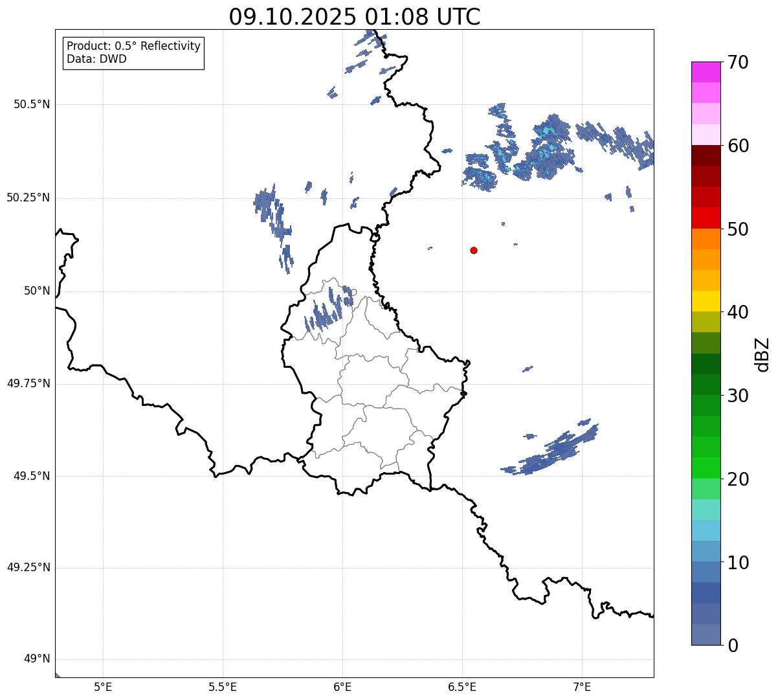Click the radar echo inside northern Luxembourg

[x=330, y=308]
